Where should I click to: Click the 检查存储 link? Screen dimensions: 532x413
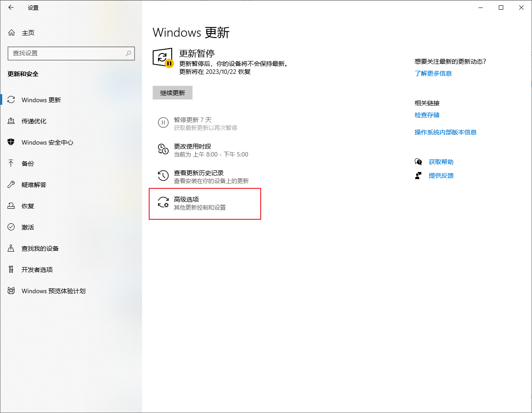click(427, 115)
